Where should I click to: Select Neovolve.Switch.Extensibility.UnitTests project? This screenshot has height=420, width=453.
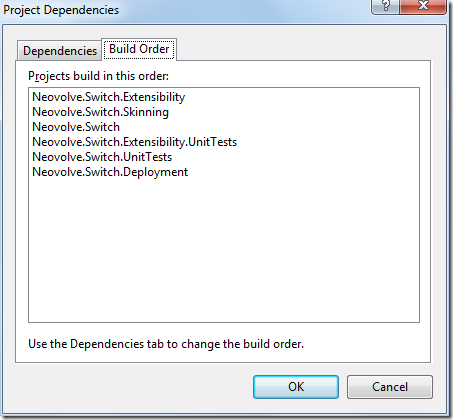[x=134, y=142]
